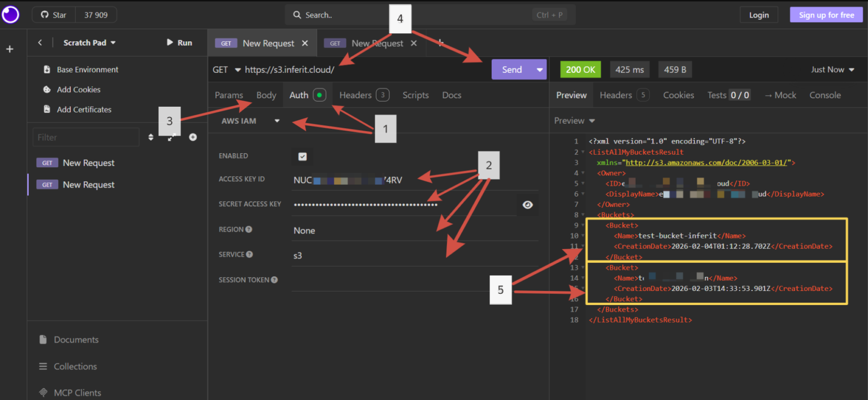Collapse the Owner fold arrow line 4
Screen dimensions: 868x400
583,173
